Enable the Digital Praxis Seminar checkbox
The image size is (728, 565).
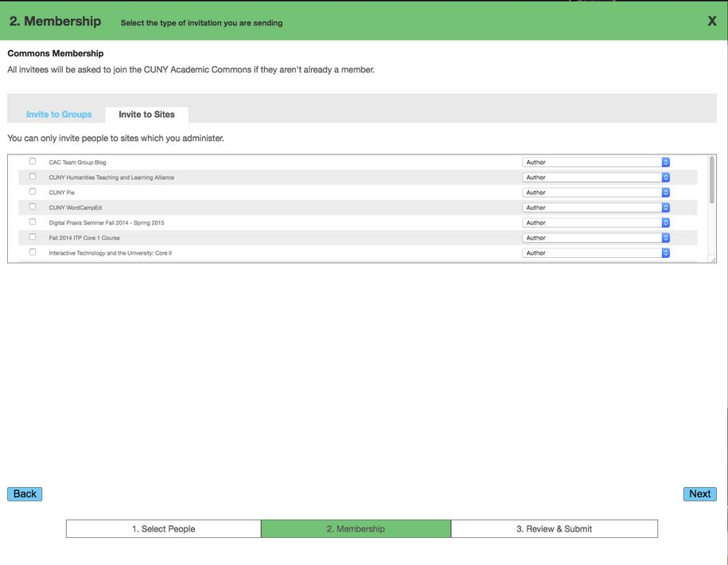pyautogui.click(x=33, y=221)
